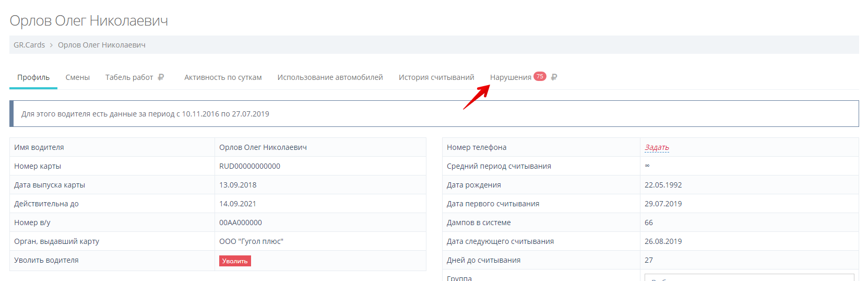
Task: Switch to История считываний tab
Action: (x=436, y=77)
